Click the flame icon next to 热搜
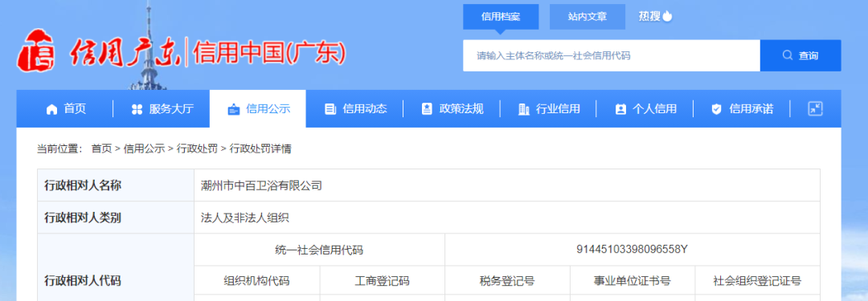868x301 pixels. [668, 17]
